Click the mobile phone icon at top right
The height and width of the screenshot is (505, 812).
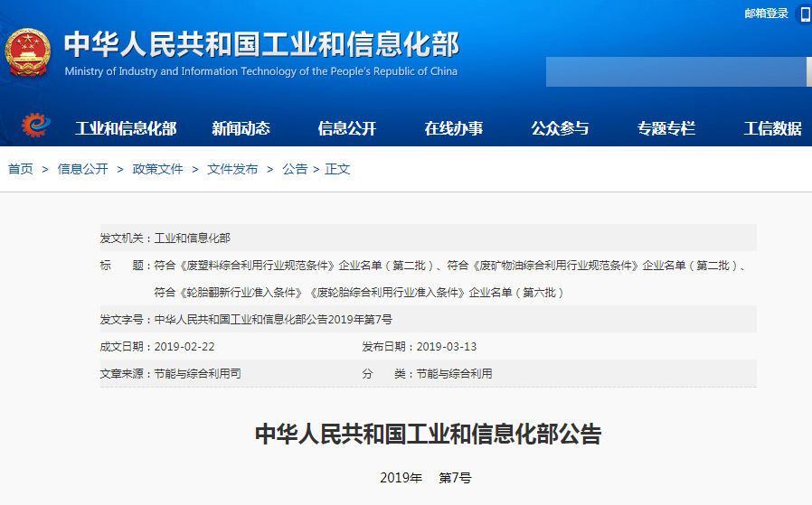coord(805,14)
